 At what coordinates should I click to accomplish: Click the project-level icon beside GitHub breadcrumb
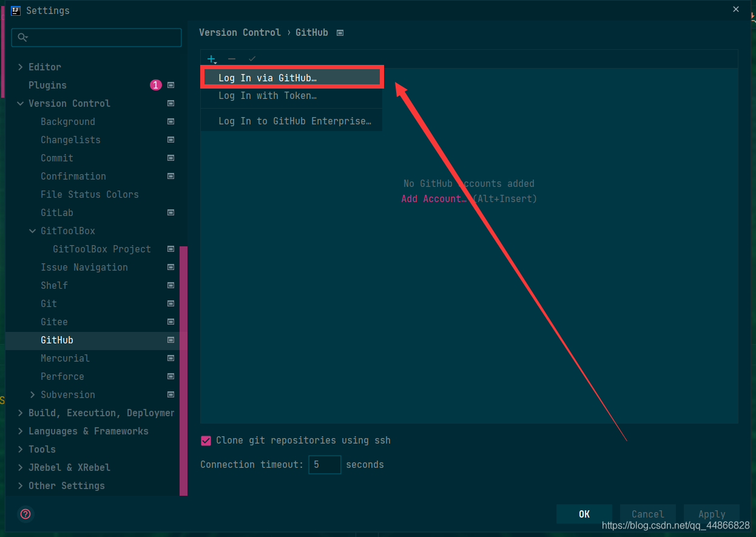point(340,33)
